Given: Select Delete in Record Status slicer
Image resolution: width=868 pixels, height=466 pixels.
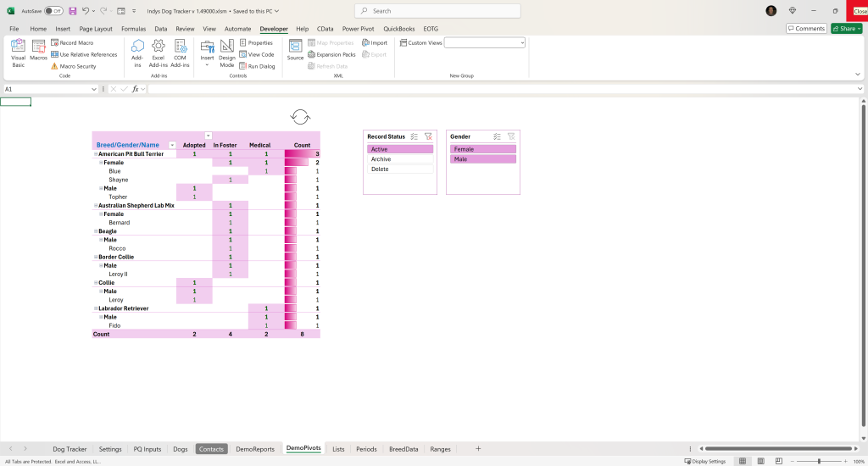Looking at the screenshot, I should click(x=400, y=169).
